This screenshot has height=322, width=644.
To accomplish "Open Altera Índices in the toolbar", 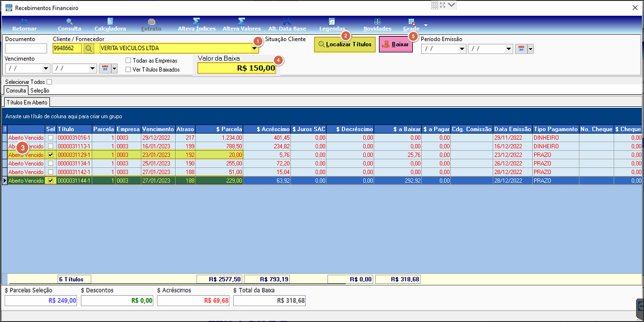I will (196, 24).
